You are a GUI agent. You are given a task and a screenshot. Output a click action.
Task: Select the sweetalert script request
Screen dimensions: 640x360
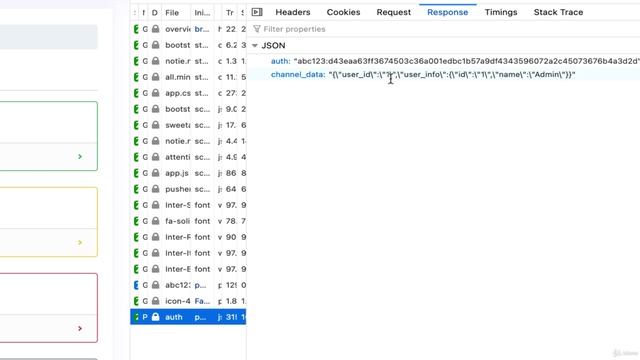point(189,125)
